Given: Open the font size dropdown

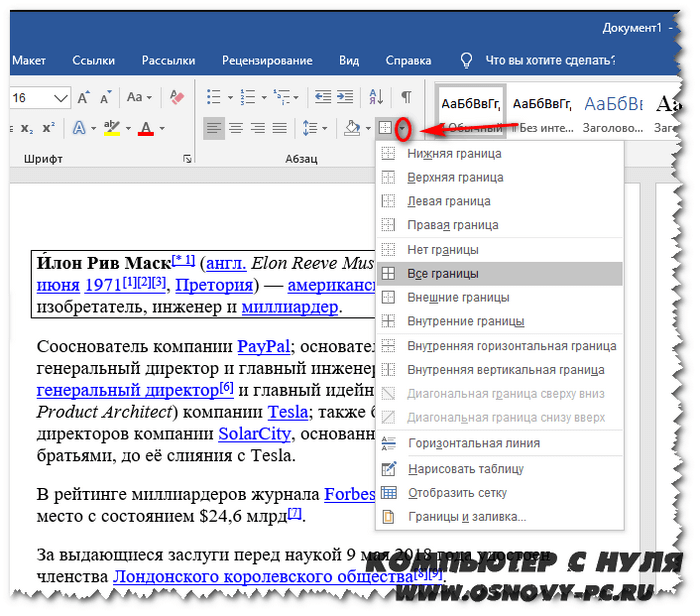Looking at the screenshot, I should tap(61, 98).
